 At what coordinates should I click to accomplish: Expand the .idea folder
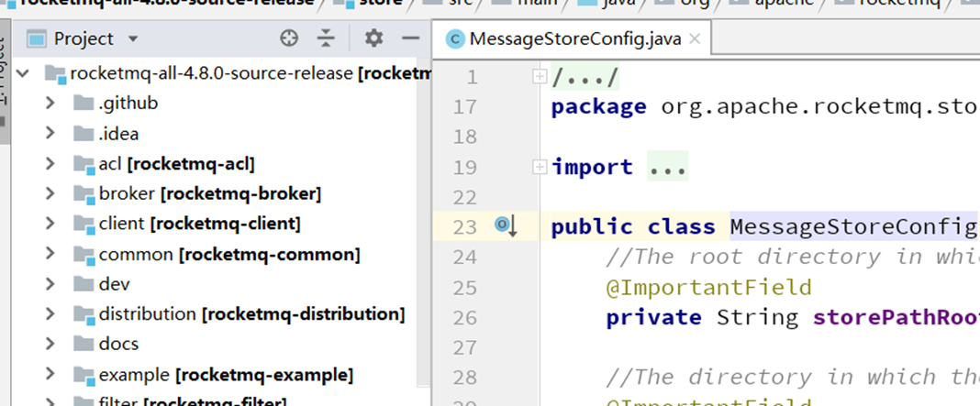tap(50, 133)
